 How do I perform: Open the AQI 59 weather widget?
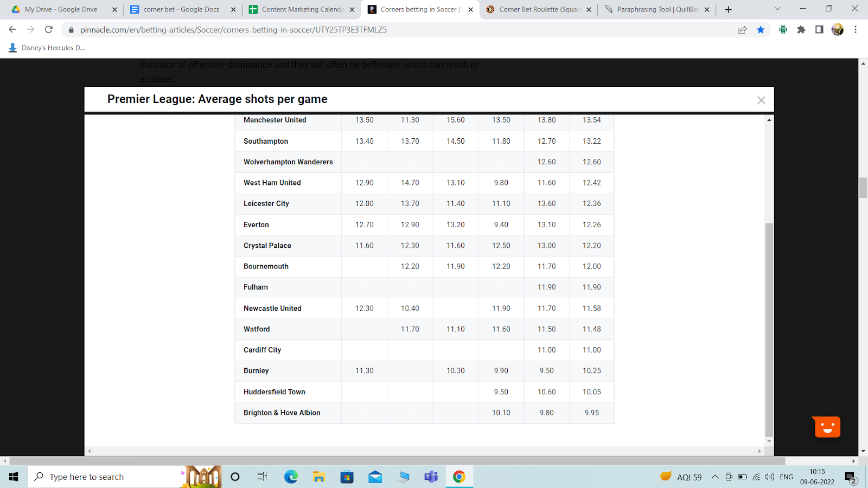point(681,477)
